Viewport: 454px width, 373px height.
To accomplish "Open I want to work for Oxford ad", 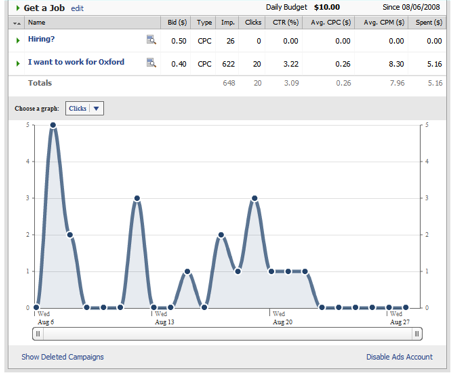I will [76, 62].
